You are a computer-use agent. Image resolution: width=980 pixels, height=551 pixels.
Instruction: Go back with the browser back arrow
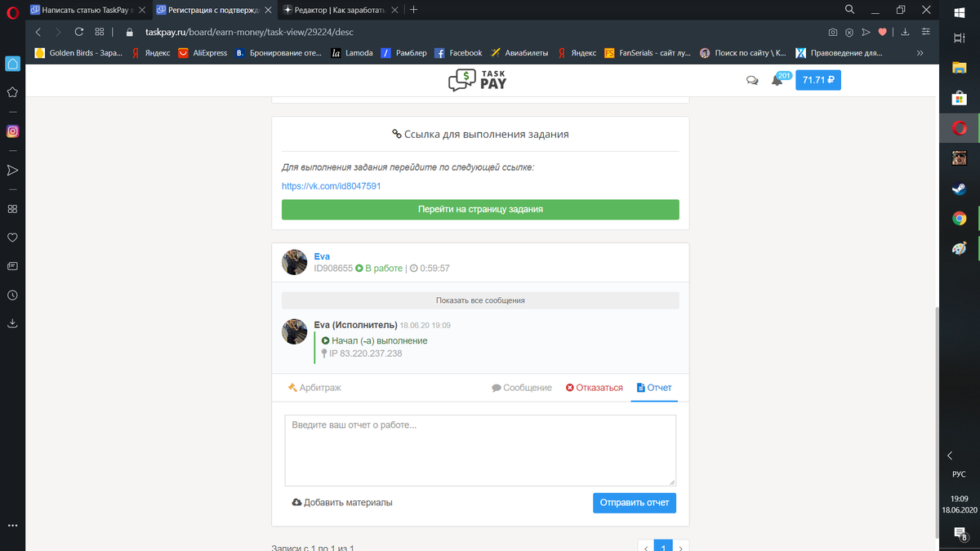pyautogui.click(x=38, y=32)
